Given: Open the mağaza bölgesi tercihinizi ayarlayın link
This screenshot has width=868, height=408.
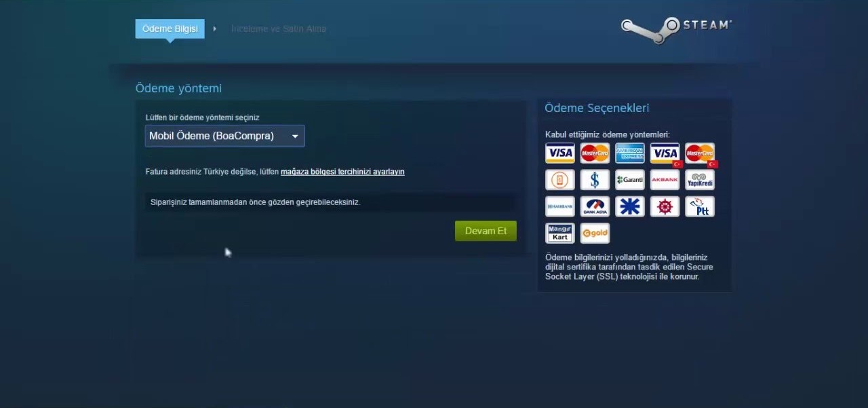Looking at the screenshot, I should (x=342, y=172).
